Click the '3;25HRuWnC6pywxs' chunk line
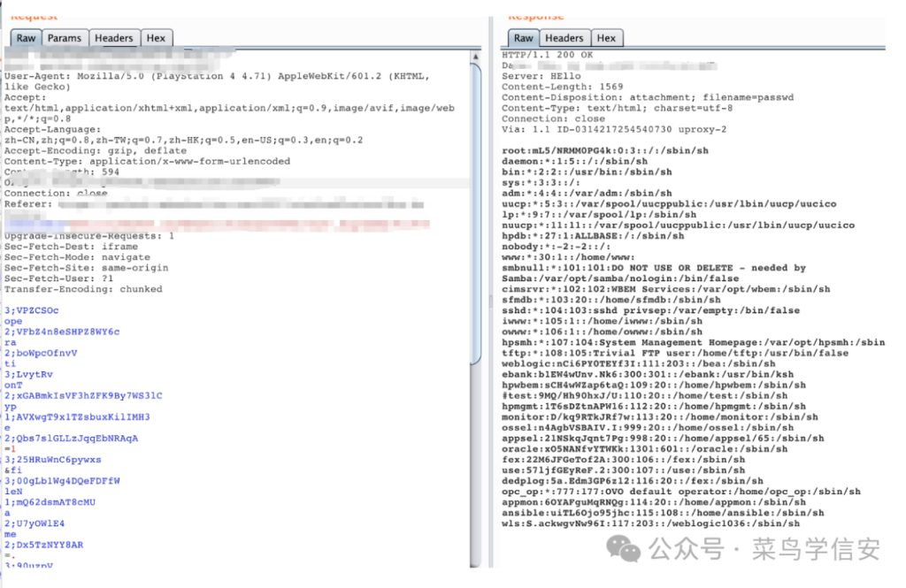 pos(52,460)
